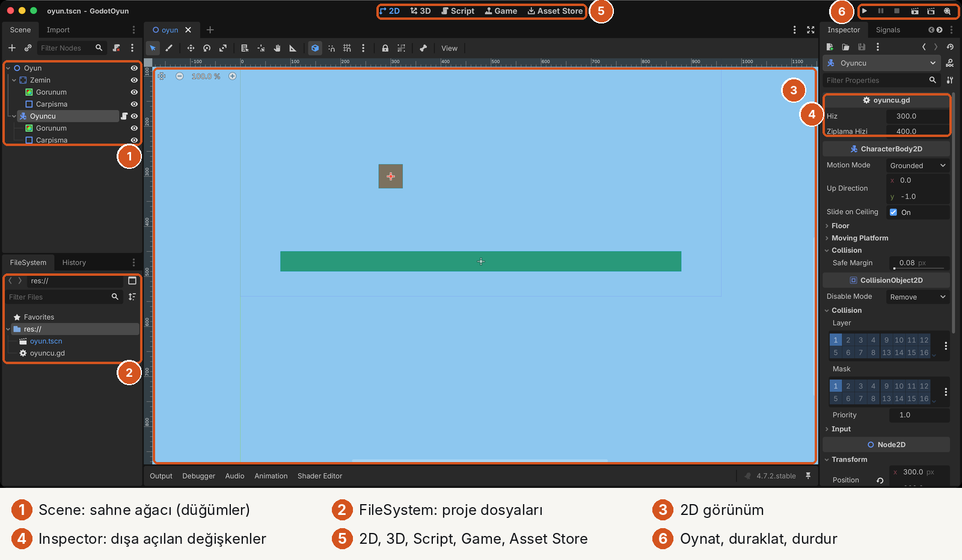The width and height of the screenshot is (962, 560).
Task: Instantiate a child scene via link icon
Action: pyautogui.click(x=28, y=48)
